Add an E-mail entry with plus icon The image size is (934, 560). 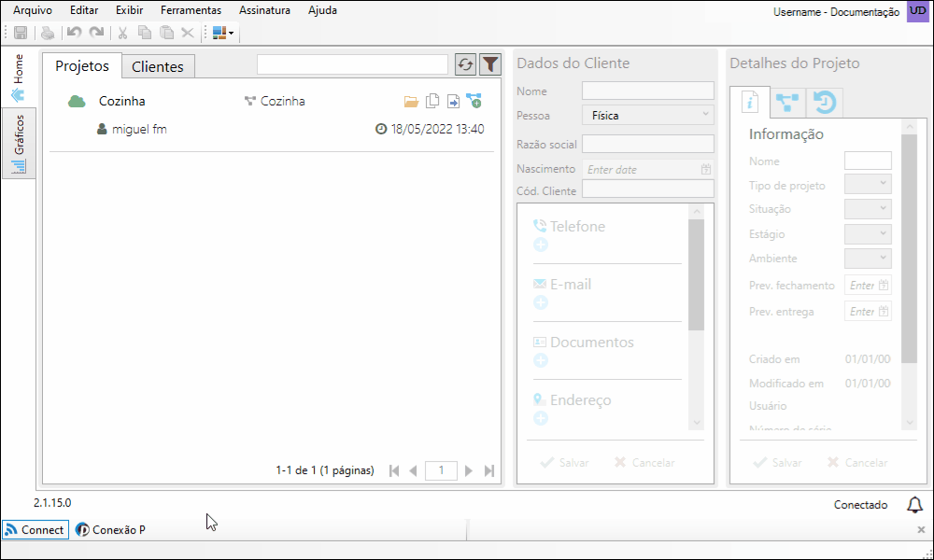coord(540,303)
